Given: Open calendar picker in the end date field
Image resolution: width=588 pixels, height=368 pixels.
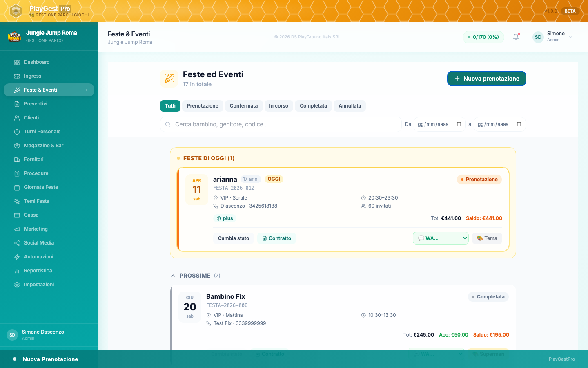Looking at the screenshot, I should 519,124.
